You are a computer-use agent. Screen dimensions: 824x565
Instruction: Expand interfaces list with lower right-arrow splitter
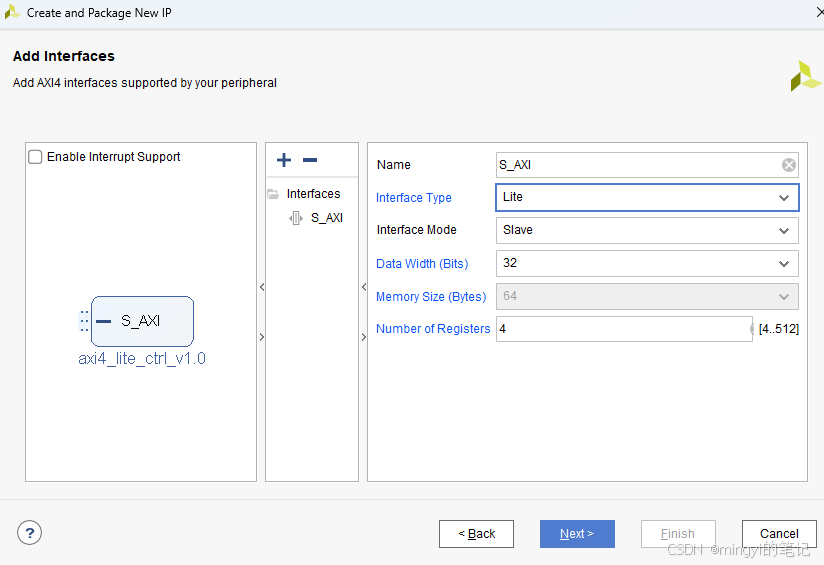(364, 337)
